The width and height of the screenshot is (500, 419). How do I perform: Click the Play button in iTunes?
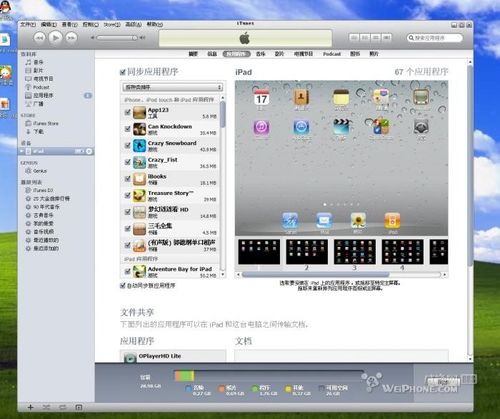point(56,38)
